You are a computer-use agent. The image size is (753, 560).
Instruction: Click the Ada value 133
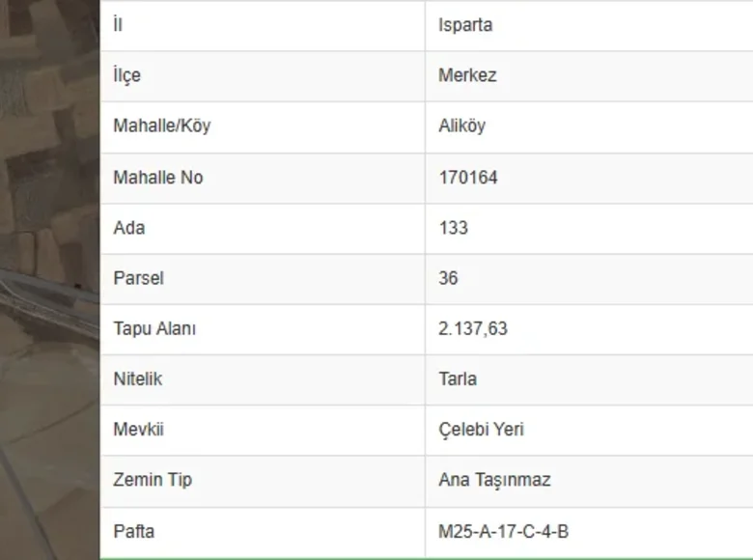[x=453, y=228]
